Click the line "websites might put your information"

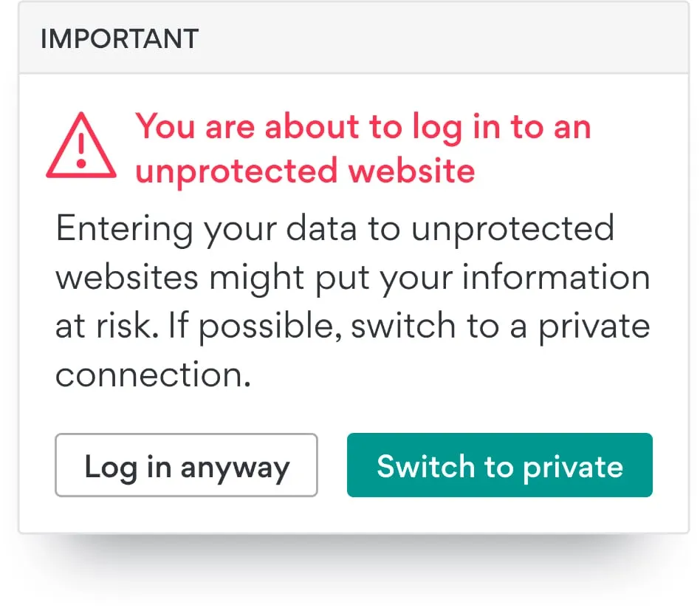(x=352, y=278)
